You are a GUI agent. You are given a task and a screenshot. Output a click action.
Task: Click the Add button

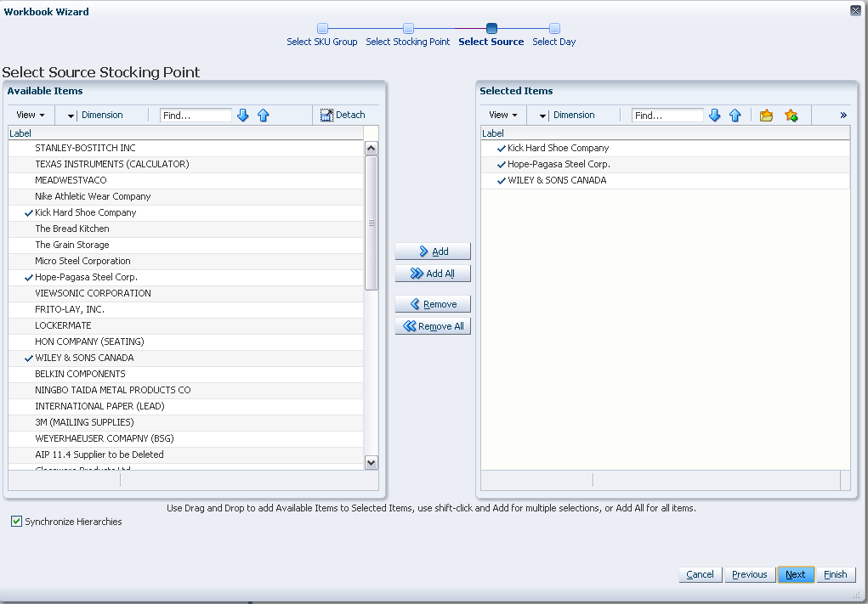click(x=433, y=251)
